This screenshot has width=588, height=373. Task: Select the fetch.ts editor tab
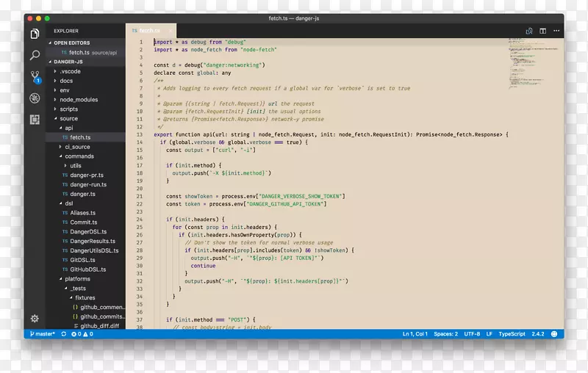point(151,31)
